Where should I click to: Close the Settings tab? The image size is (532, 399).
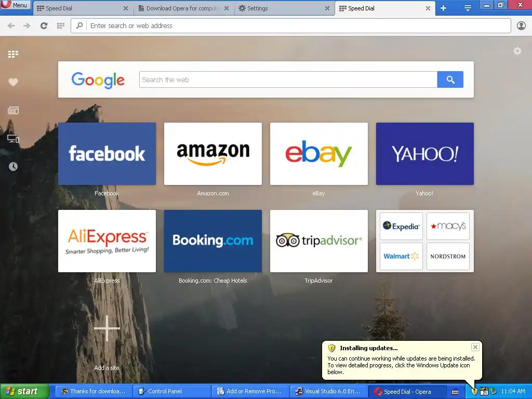pos(327,8)
